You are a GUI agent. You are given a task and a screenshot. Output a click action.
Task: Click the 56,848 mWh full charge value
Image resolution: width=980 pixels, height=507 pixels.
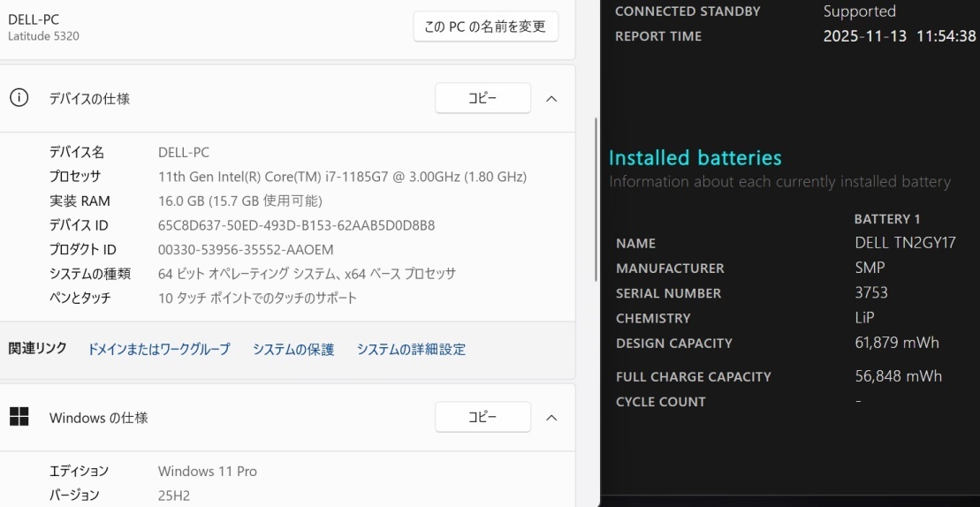[x=898, y=376]
